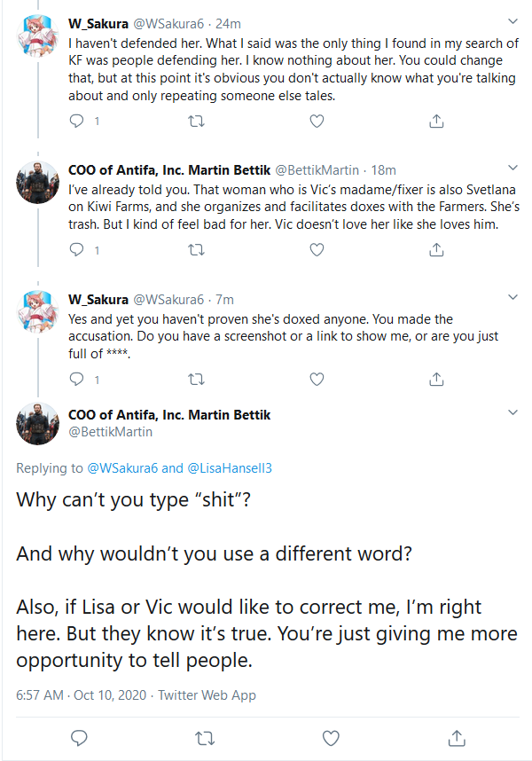Retweet the main 6:57 AM tweet
The image size is (532, 761).
[x=205, y=739]
